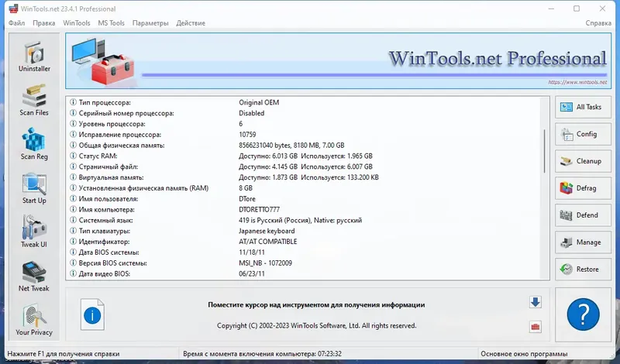
Task: Minimize the WinTools.net window
Action: pos(551,9)
